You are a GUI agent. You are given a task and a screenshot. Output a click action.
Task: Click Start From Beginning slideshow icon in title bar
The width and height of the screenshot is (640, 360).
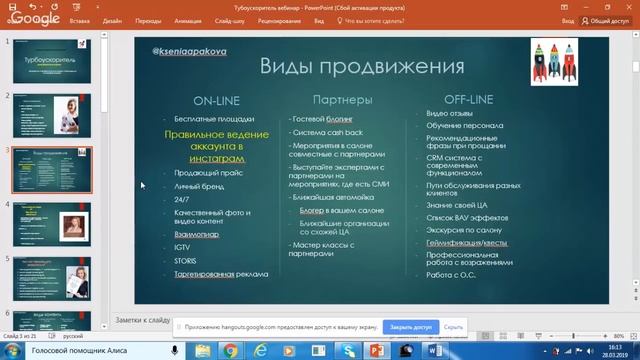coord(76,7)
